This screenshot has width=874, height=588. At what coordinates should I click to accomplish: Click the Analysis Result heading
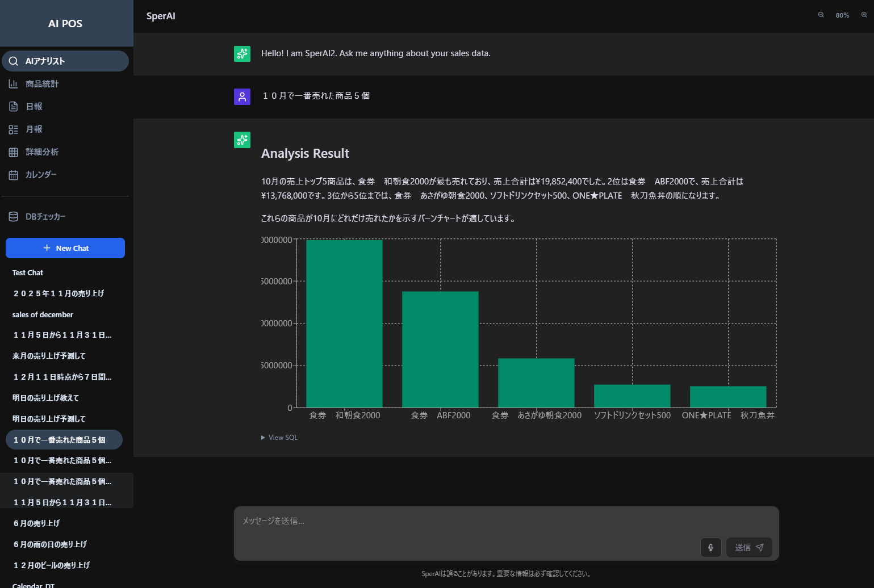(305, 154)
